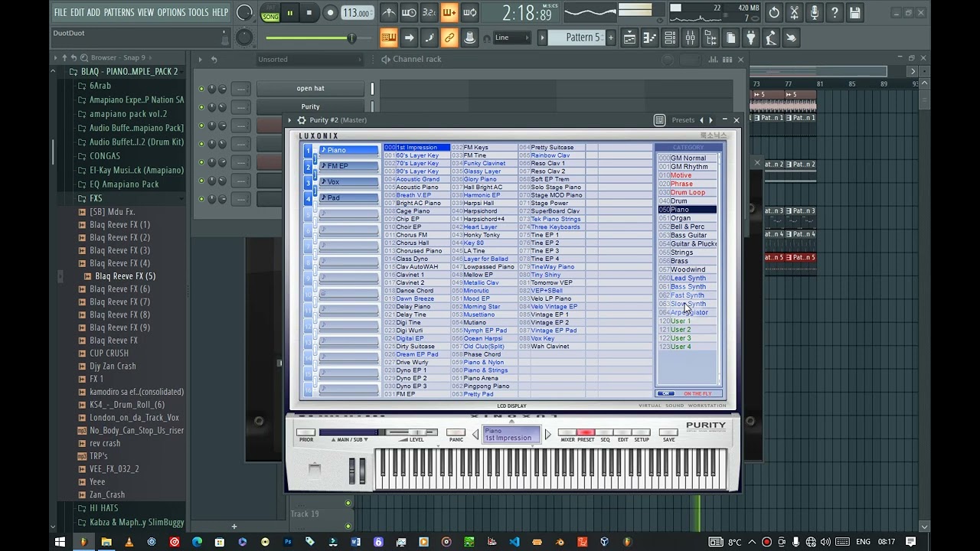Open the TOOLS menu
This screenshot has height=551, width=980.
(198, 12)
